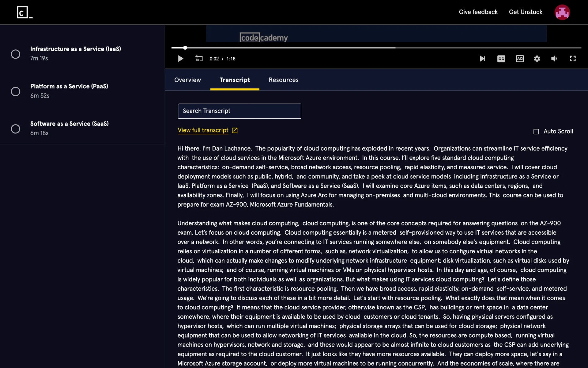The height and width of the screenshot is (368, 588).
Task: Select Platform as a Service (PaaS) circle
Action: pyautogui.click(x=16, y=91)
